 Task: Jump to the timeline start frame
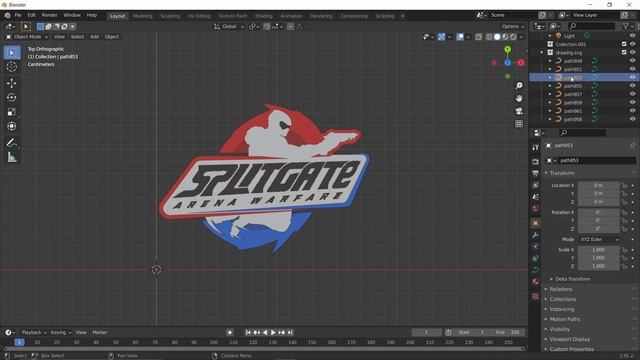(248, 333)
